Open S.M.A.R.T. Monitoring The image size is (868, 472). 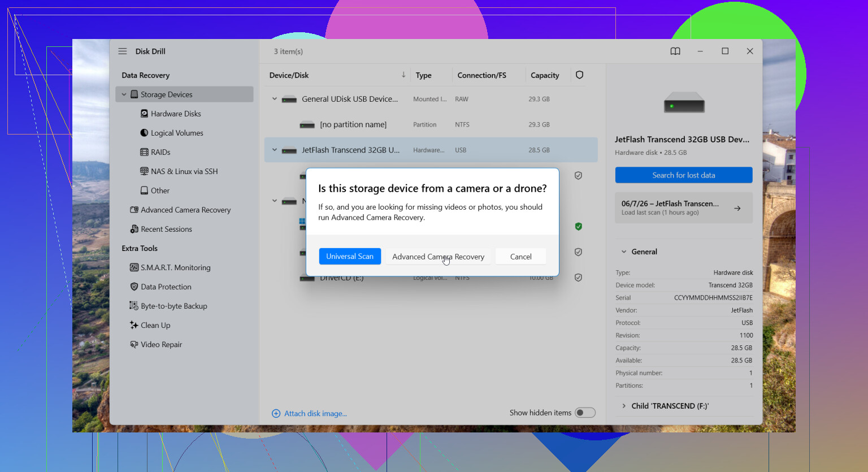click(175, 267)
